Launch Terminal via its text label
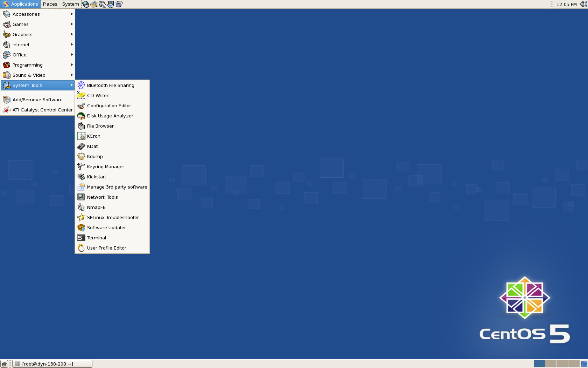This screenshot has height=368, width=588. (x=97, y=238)
